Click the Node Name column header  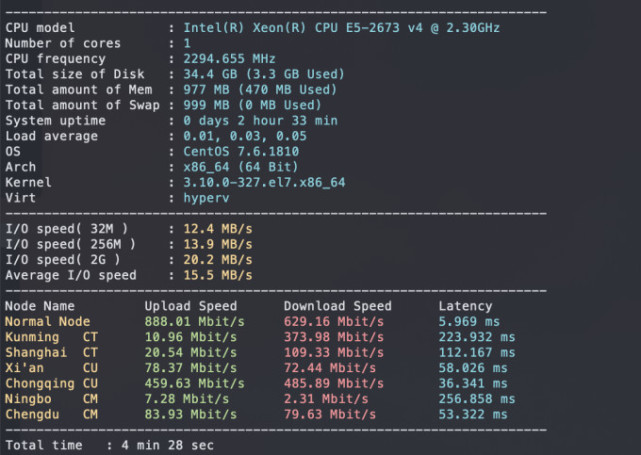[x=40, y=306]
